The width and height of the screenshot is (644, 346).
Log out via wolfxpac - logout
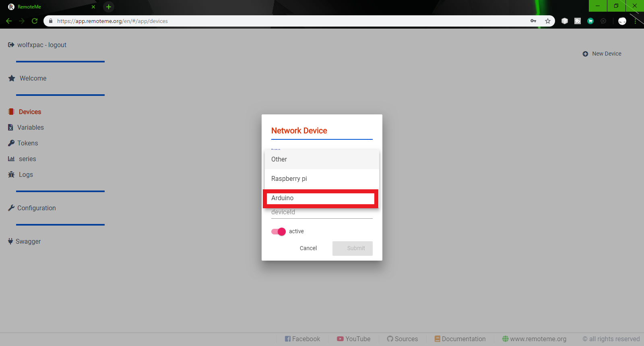[42, 45]
